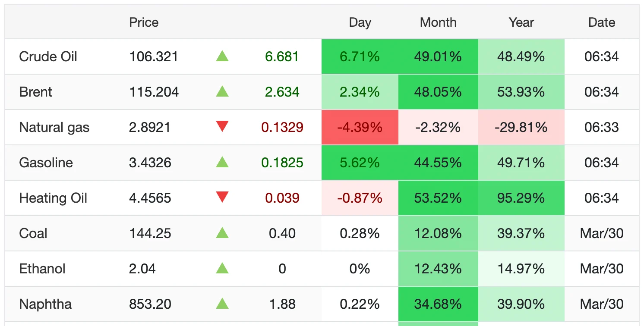The height and width of the screenshot is (326, 644).
Task: Open the Crude Oil commodity link
Action: (x=48, y=56)
